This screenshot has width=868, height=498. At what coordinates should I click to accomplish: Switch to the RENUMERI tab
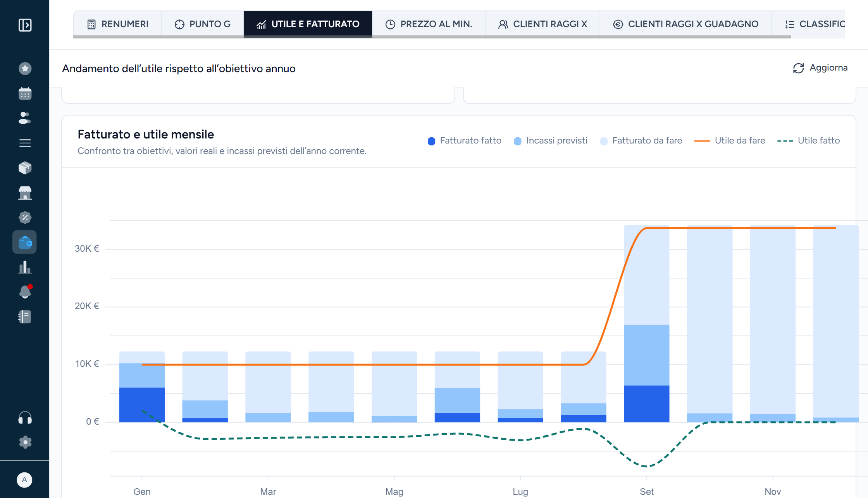(x=118, y=24)
